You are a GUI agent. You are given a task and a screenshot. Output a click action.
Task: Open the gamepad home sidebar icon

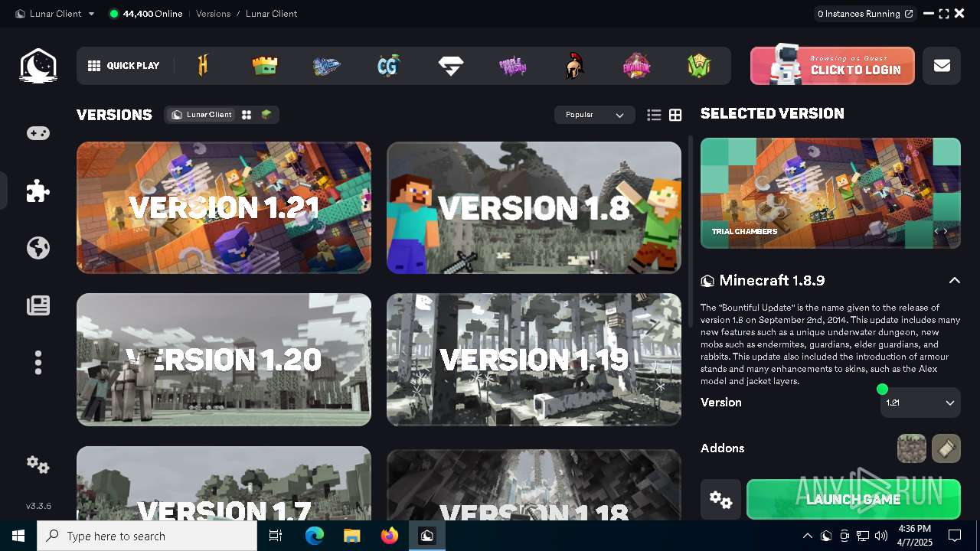point(38,133)
